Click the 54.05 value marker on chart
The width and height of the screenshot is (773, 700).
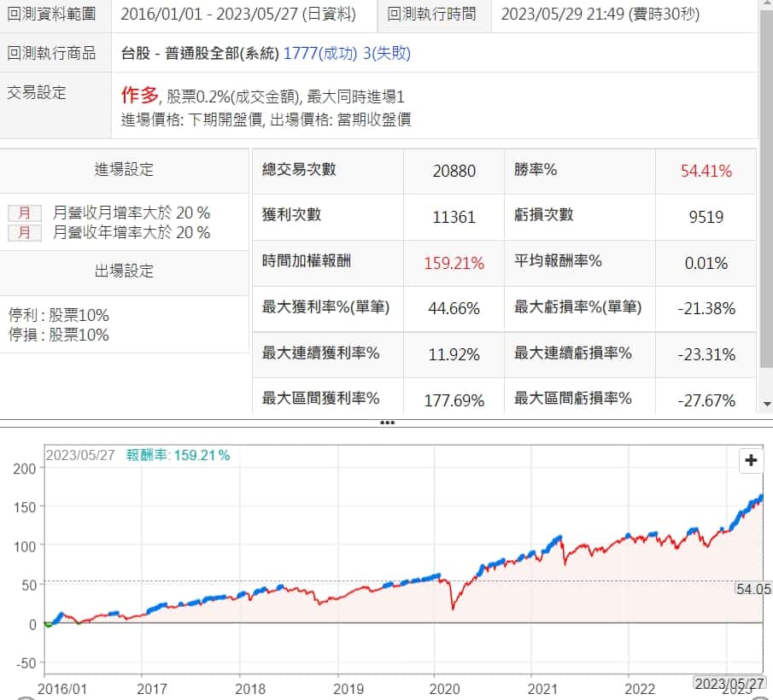click(753, 588)
